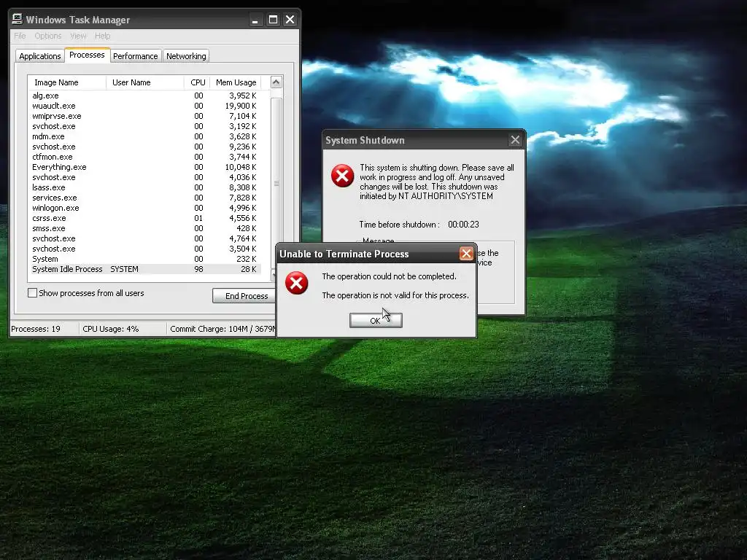Viewport: 747px width, 560px height.
Task: Switch to the Networking tab
Action: [186, 55]
